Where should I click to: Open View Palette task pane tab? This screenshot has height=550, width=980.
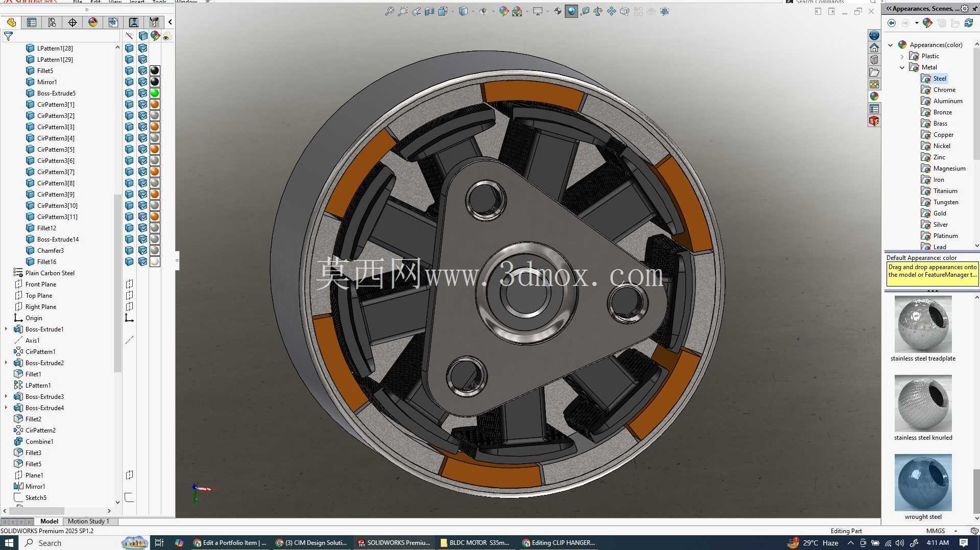pos(874,84)
